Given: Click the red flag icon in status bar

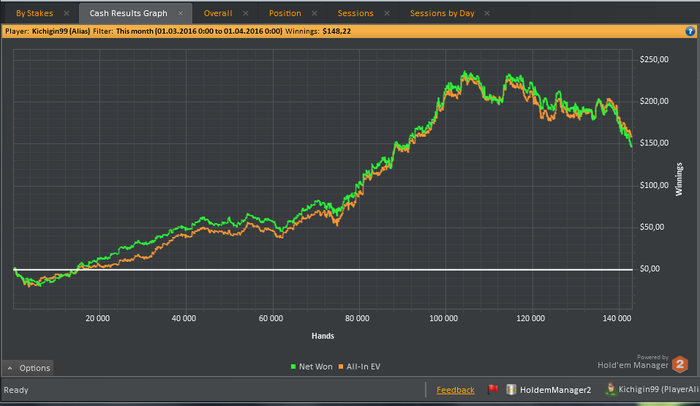Looking at the screenshot, I should pyautogui.click(x=493, y=389).
